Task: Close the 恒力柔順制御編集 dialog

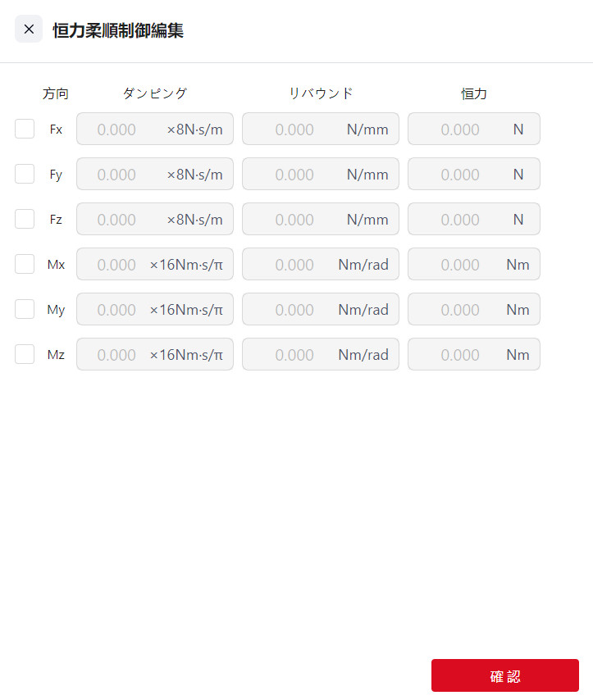Action: click(29, 30)
